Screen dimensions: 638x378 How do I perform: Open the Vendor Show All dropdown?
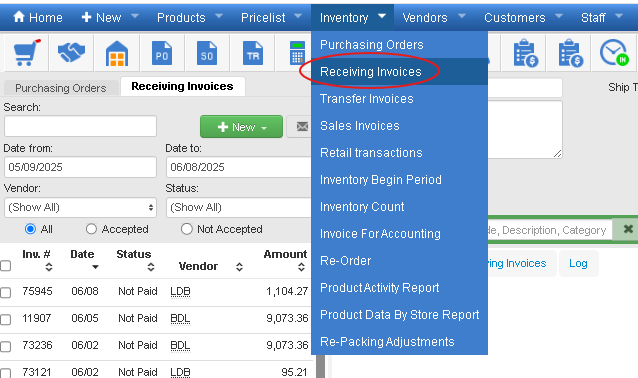[x=80, y=208]
